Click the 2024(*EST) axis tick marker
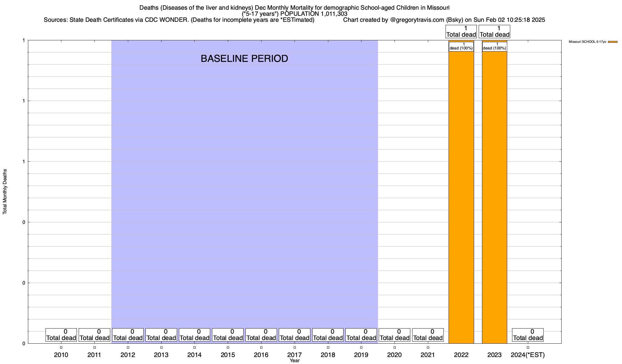622x364 pixels. click(x=528, y=348)
